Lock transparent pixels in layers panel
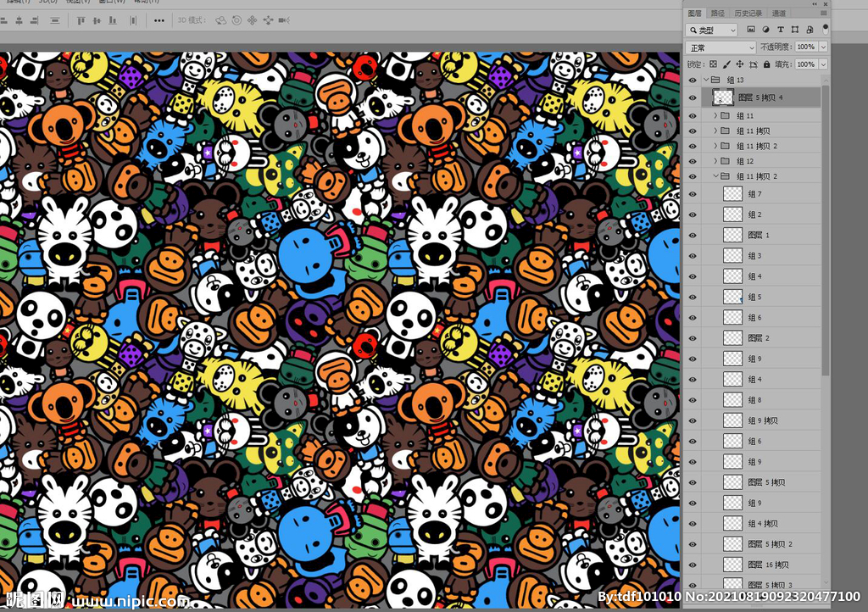The width and height of the screenshot is (868, 612). (x=713, y=64)
